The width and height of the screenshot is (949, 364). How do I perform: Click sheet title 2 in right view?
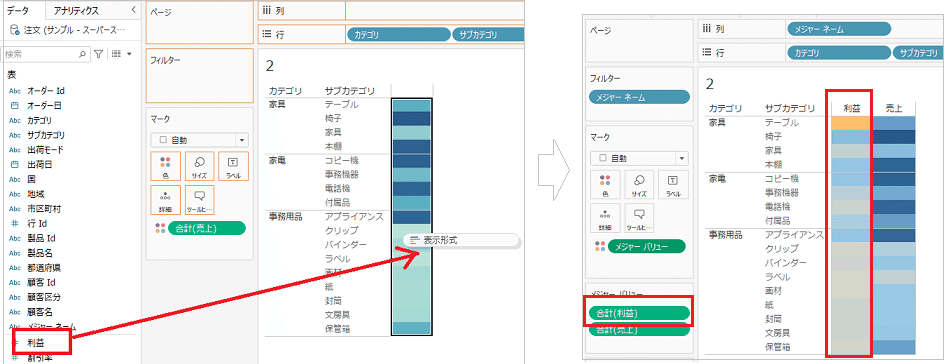coord(710,84)
